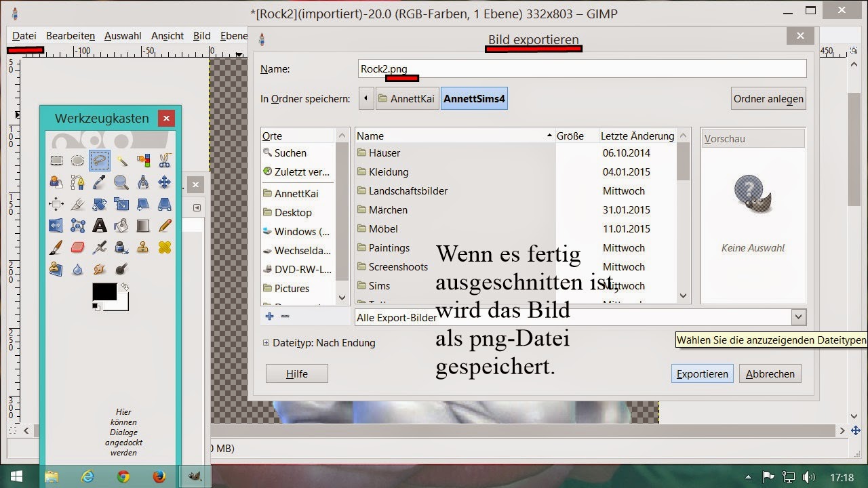Open the Auswahl menu
This screenshot has width=868, height=488.
123,36
